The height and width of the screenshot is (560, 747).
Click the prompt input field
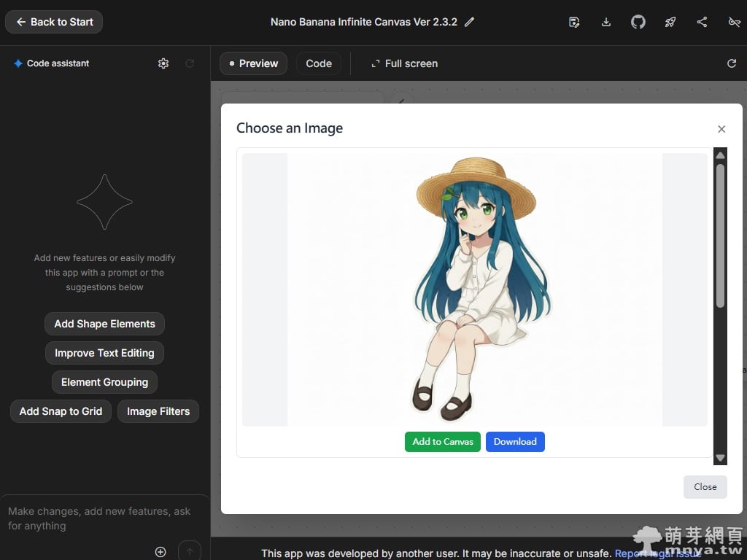pyautogui.click(x=102, y=518)
